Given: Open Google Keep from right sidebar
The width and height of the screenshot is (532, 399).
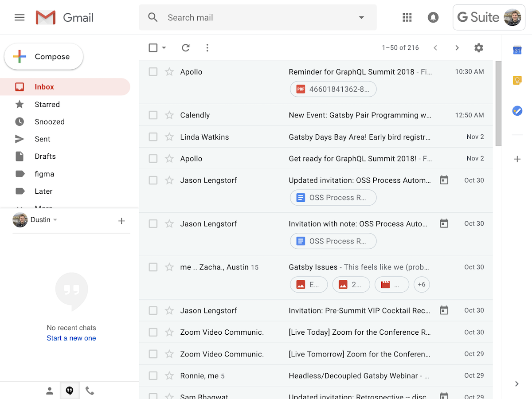Looking at the screenshot, I should coord(517,80).
